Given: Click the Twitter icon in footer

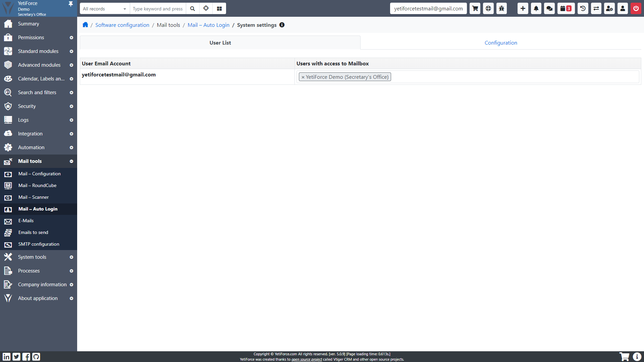Looking at the screenshot, I should tap(16, 357).
